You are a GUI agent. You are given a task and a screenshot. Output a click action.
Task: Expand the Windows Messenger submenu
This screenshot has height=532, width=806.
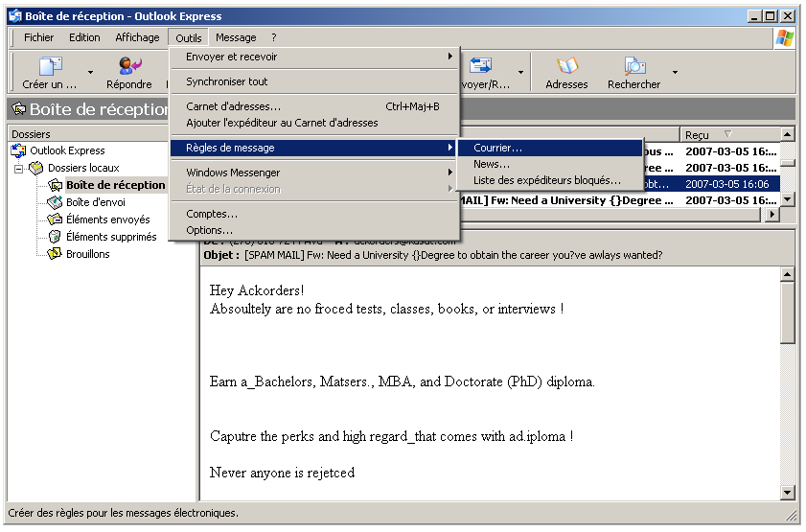click(449, 173)
